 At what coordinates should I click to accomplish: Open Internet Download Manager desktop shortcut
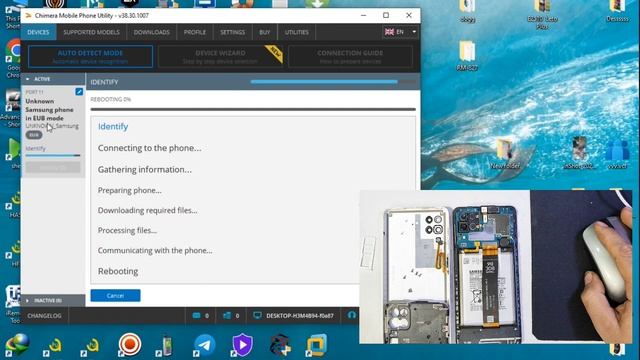17,344
